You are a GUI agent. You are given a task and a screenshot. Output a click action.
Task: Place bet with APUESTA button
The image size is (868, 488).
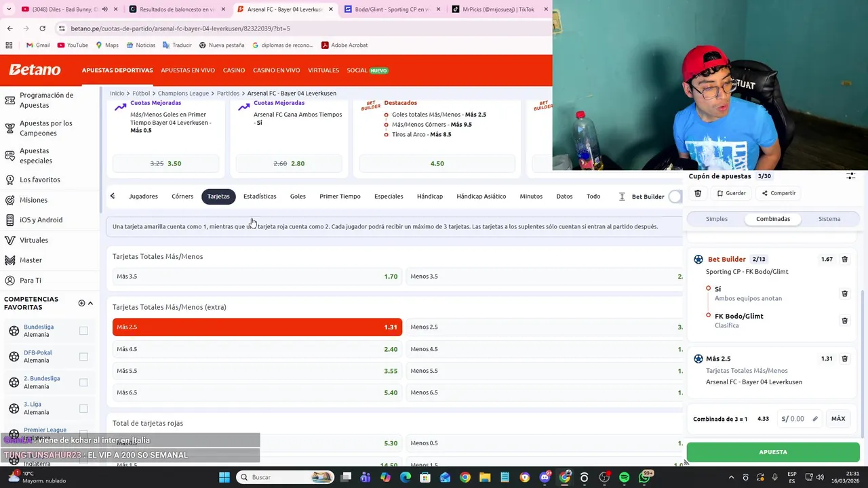[x=773, y=452]
